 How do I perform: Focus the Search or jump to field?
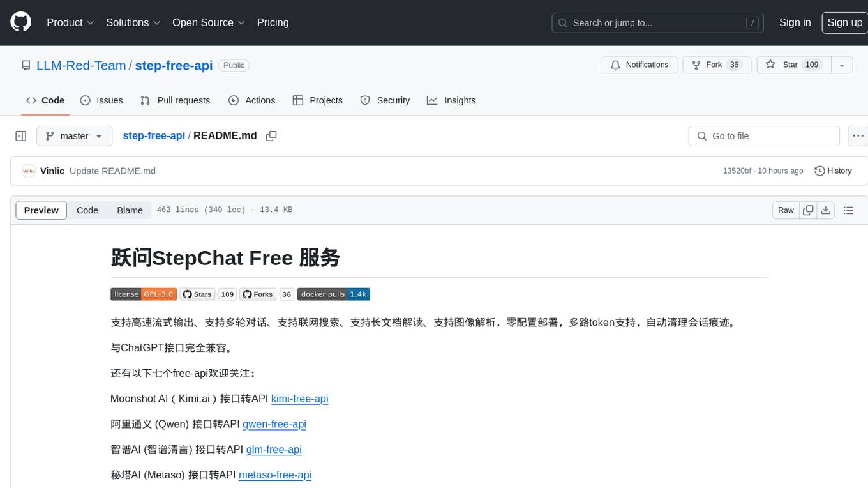(658, 23)
